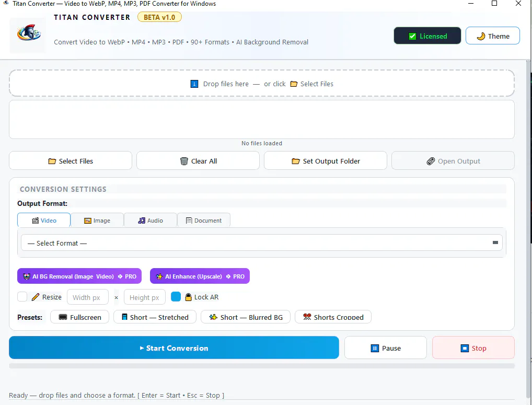Click the sparkle icon on AI Enhance
This screenshot has width=532, height=405.
[159, 276]
